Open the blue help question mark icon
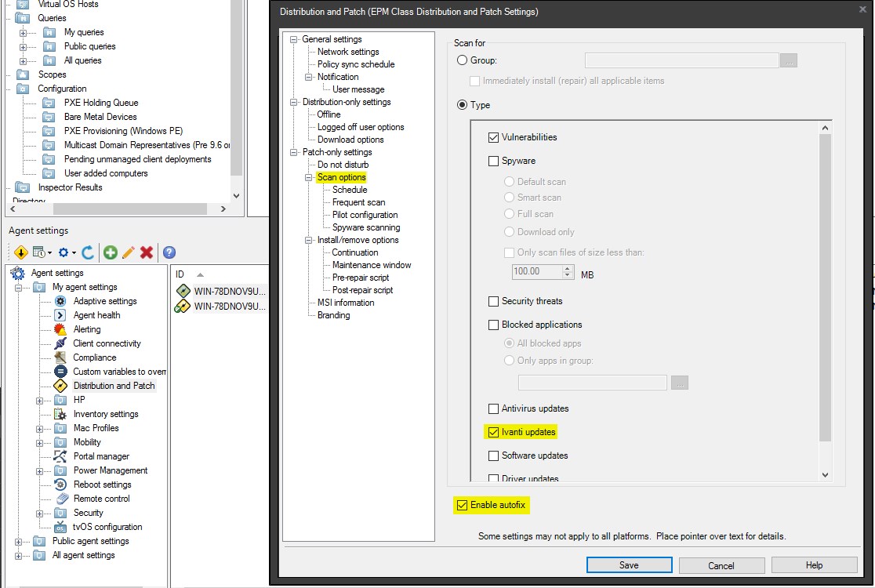This screenshot has height=588, width=875. tap(169, 252)
